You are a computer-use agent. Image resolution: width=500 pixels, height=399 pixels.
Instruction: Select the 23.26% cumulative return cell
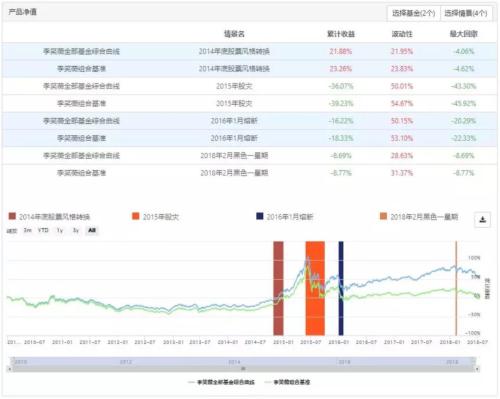tap(341, 69)
